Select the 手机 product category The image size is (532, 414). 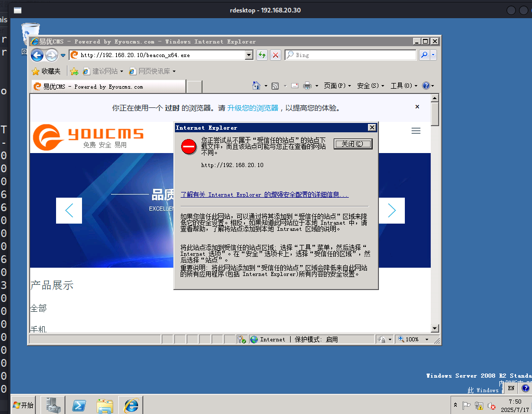(x=38, y=329)
